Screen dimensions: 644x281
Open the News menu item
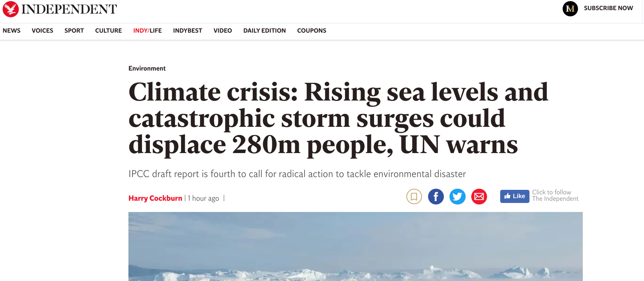[x=12, y=31]
